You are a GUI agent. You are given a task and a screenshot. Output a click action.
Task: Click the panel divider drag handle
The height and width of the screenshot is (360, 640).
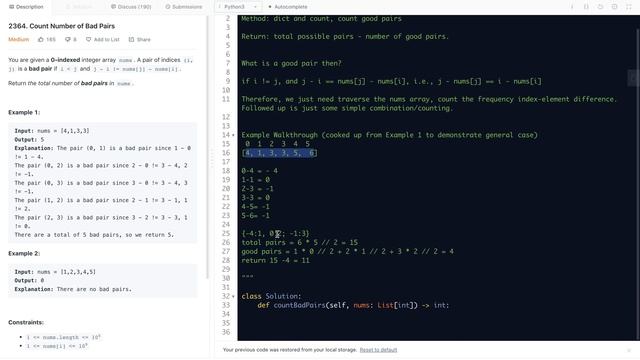point(212,158)
